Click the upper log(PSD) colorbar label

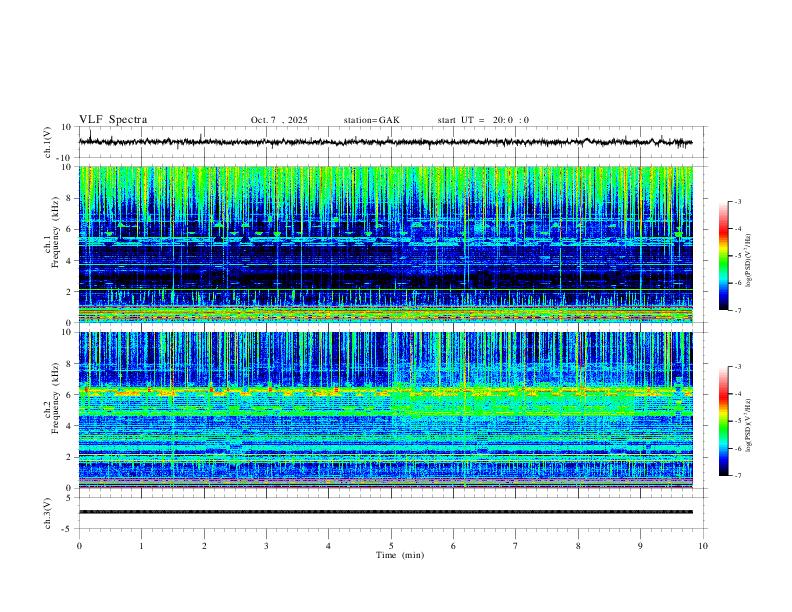(749, 261)
